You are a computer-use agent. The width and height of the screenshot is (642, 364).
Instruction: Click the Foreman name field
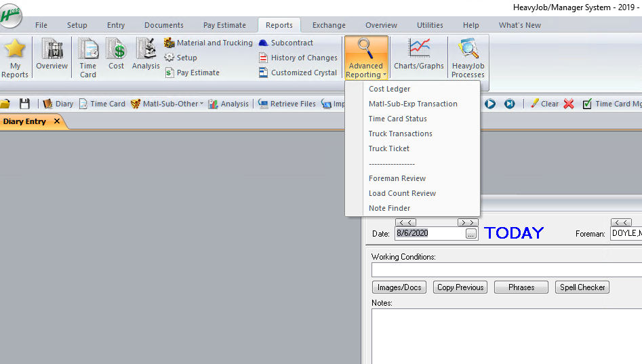tap(626, 233)
